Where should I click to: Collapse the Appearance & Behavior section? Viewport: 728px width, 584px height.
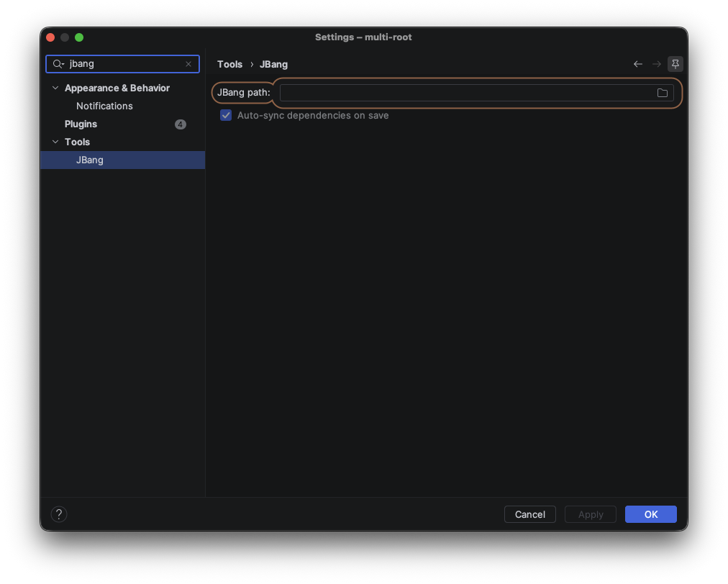click(55, 88)
